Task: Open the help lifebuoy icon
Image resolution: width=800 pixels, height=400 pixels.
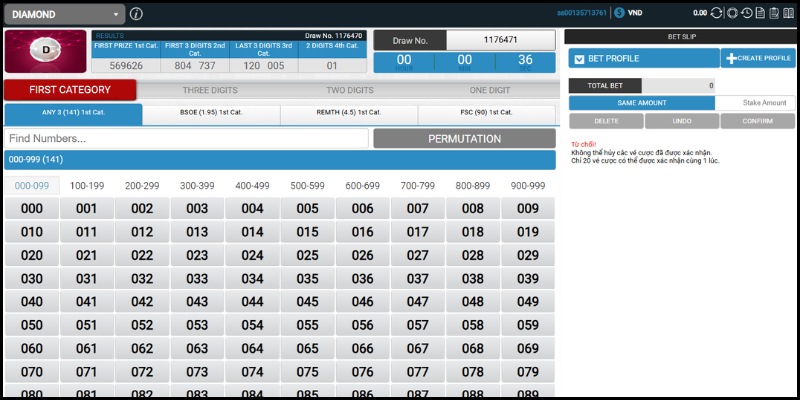Action: [x=733, y=13]
